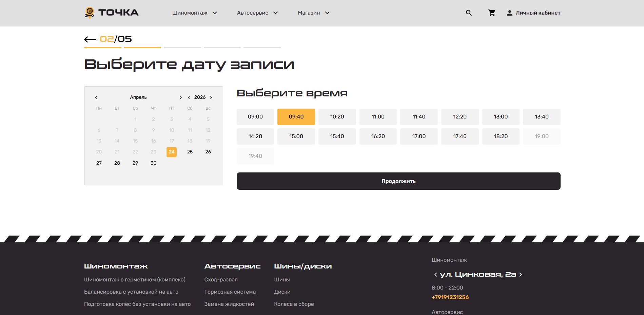Click the back arrow next to 02/05
This screenshot has width=644, height=315.
point(90,39)
